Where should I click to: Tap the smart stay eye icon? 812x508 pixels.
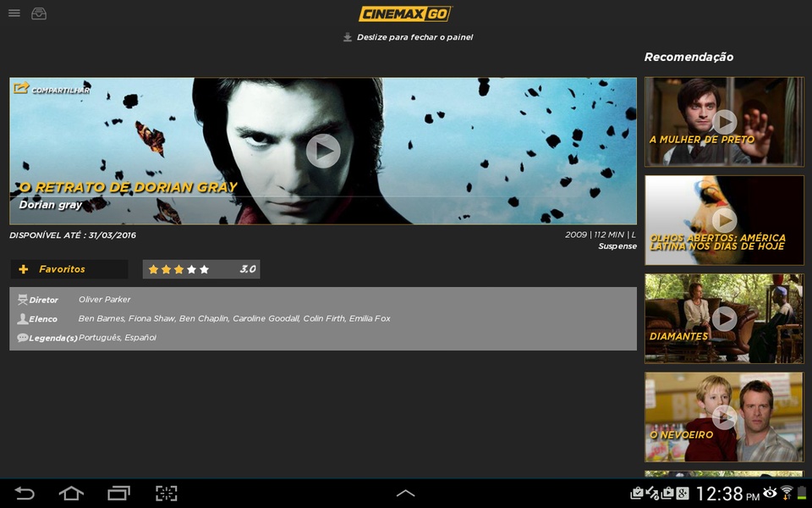point(770,493)
